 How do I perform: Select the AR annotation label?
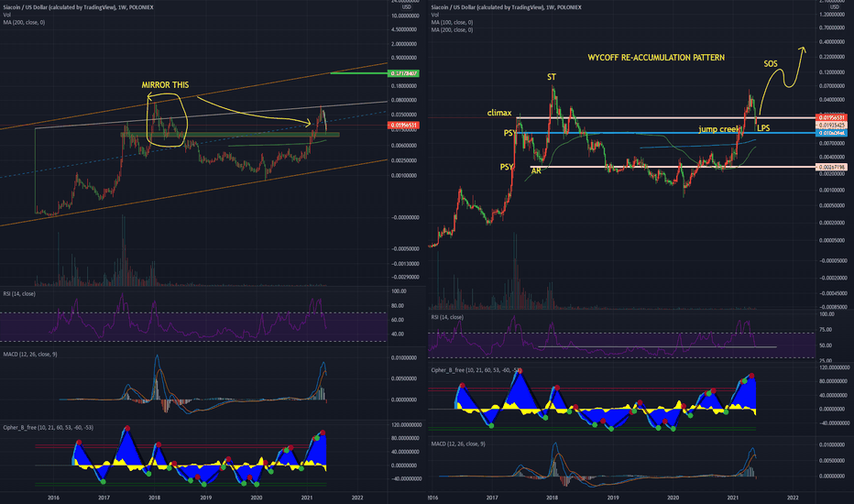tap(536, 170)
